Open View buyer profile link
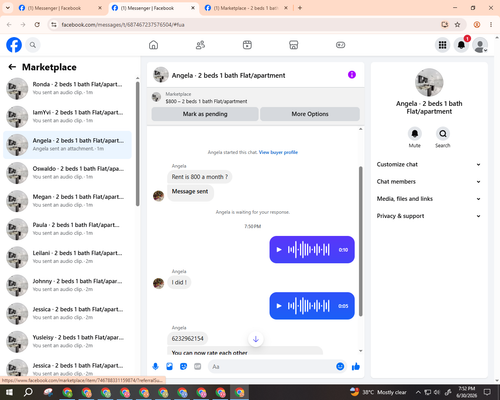The image size is (500, 400). click(x=278, y=152)
